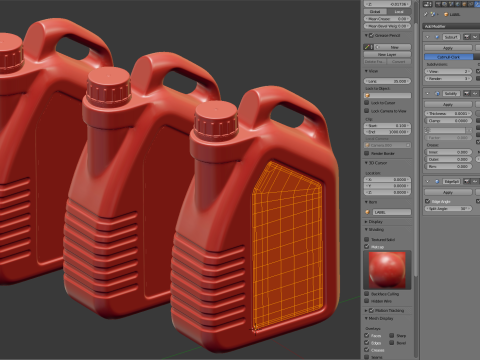The height and width of the screenshot is (360, 480).
Task: Click the New Layer button
Action: pos(387,54)
